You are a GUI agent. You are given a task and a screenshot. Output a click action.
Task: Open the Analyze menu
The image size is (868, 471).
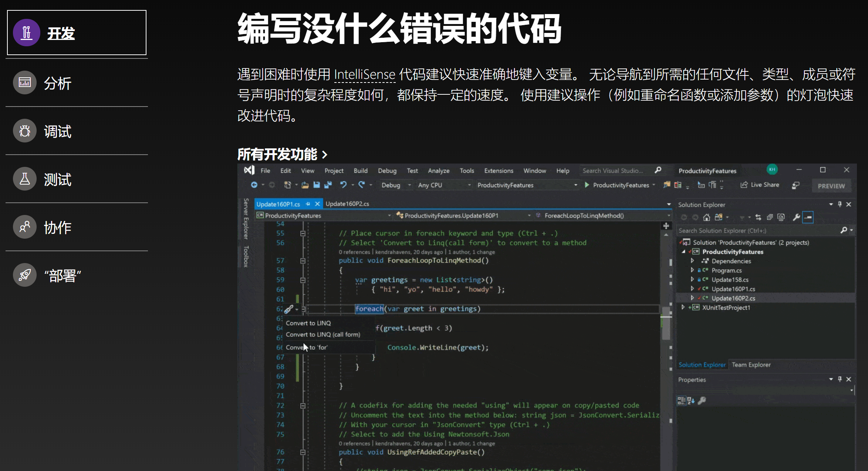(x=439, y=171)
